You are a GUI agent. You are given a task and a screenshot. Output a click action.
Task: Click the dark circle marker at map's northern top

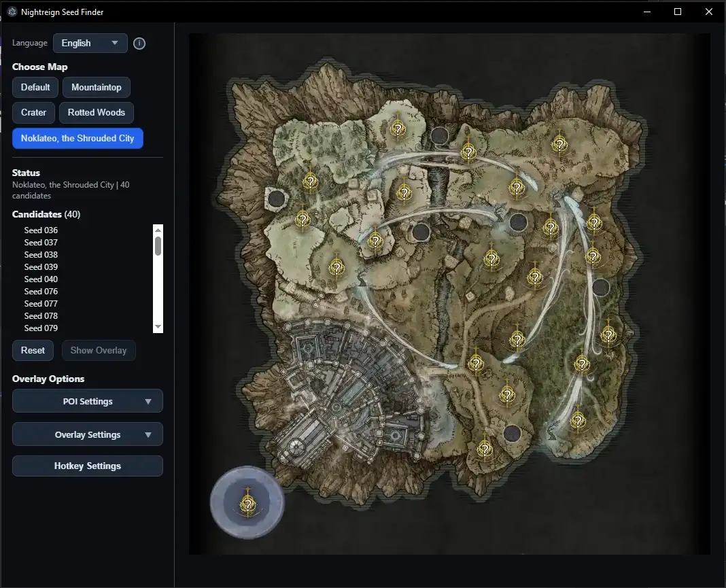pos(440,135)
